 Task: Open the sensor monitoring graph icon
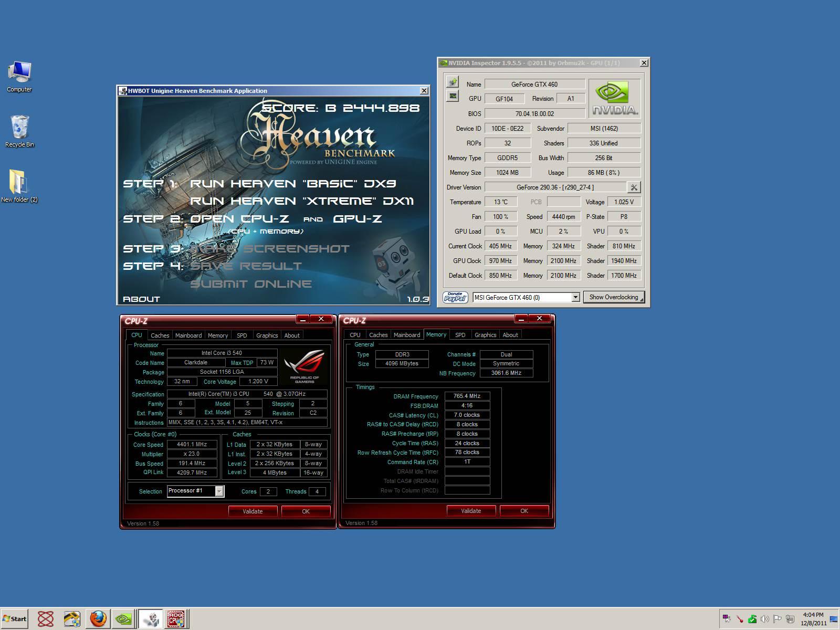tap(452, 96)
